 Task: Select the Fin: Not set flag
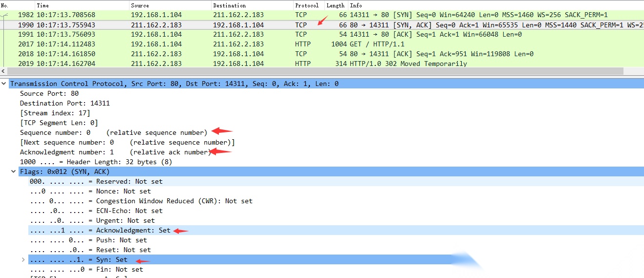point(86,269)
